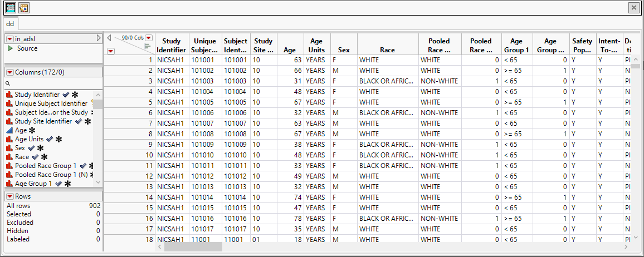Viewport: 644px width, 257px height.
Task: Click the horizontal scrollbar thumb of data grid
Action: 192,246
